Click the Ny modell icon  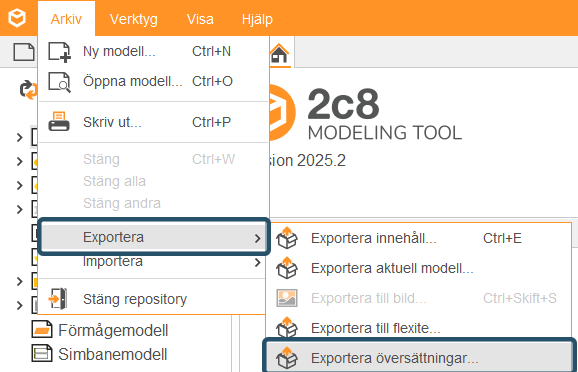tap(59, 52)
